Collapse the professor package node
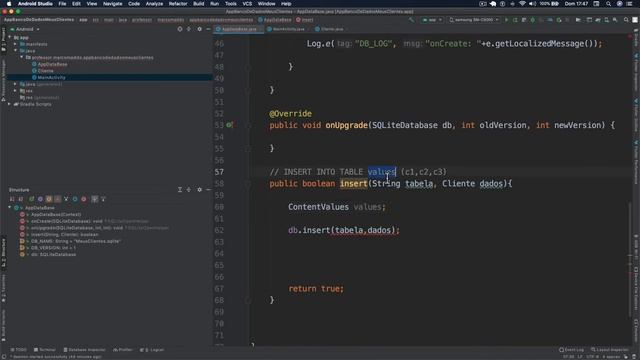The height and width of the screenshot is (360, 640). [x=22, y=58]
